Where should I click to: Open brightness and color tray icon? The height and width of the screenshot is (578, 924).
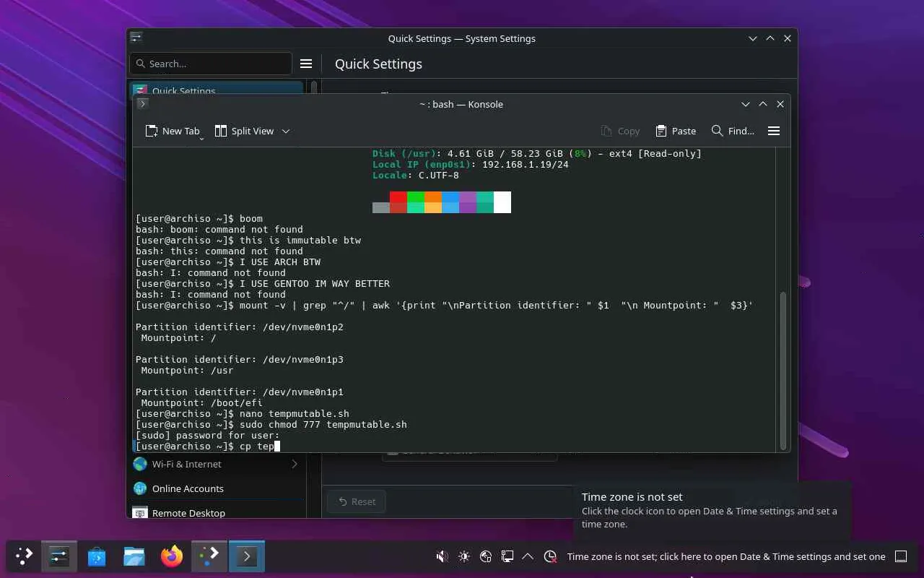pyautogui.click(x=463, y=556)
